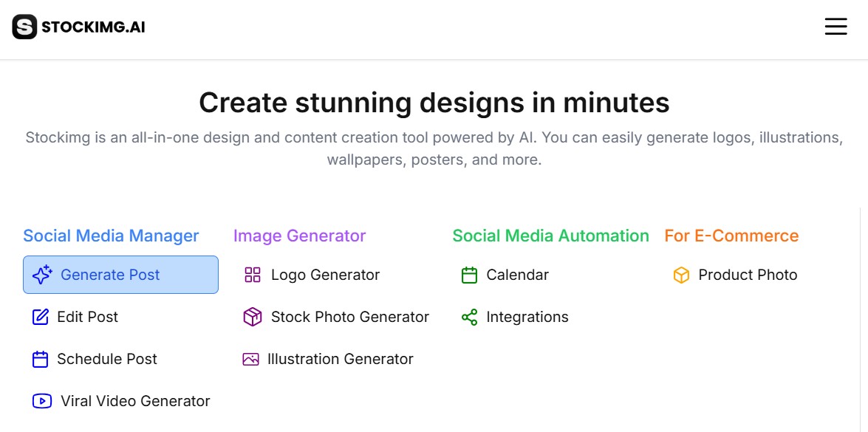Click the video play icon for Viral Video
The width and height of the screenshot is (868, 432).
click(42, 401)
